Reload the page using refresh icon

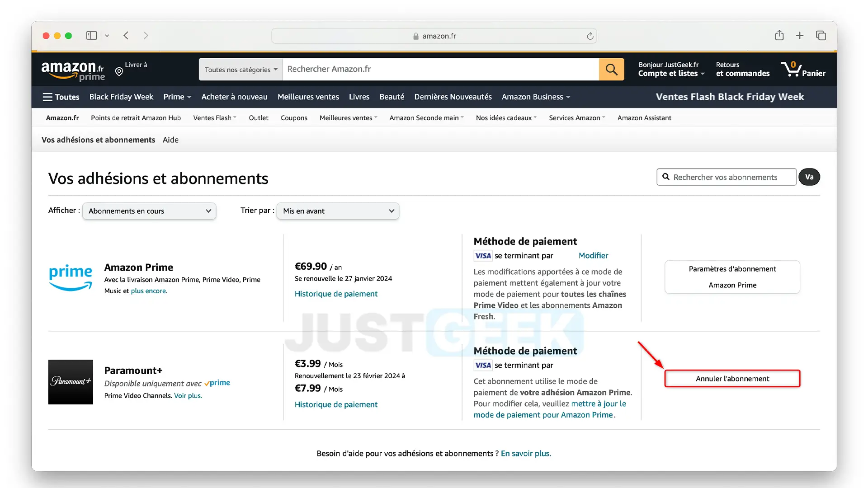pyautogui.click(x=590, y=36)
